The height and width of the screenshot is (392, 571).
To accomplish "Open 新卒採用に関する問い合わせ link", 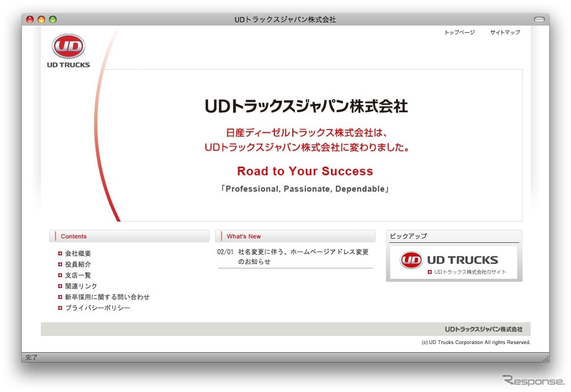I will tap(107, 297).
